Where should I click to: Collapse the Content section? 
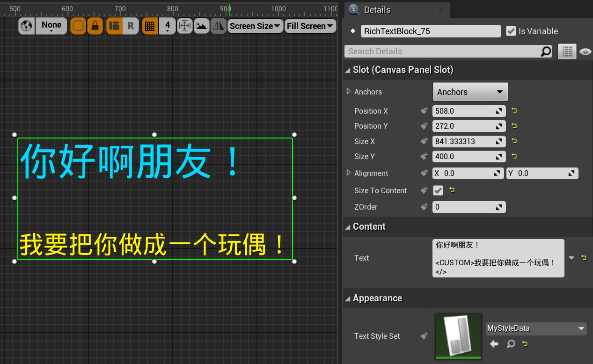[x=348, y=227]
